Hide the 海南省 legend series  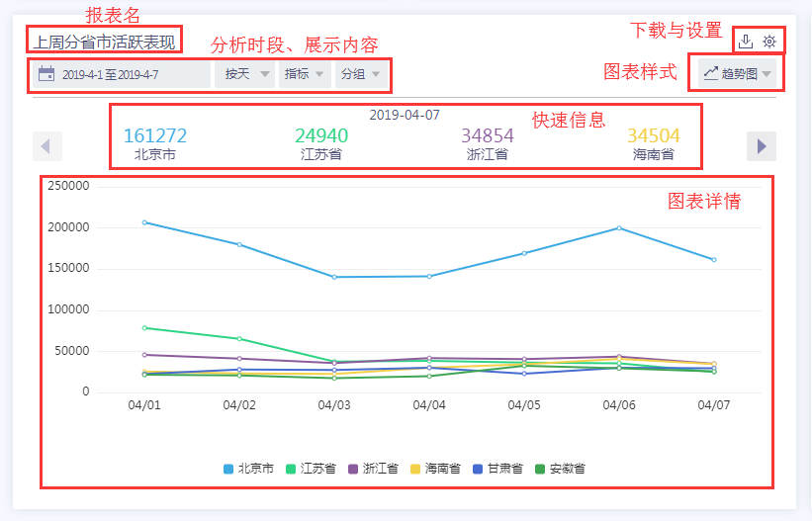(435, 469)
